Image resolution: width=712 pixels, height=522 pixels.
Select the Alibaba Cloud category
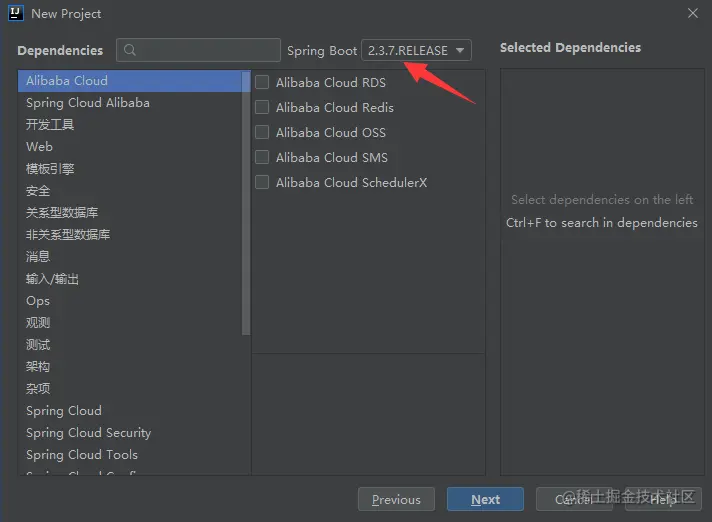coord(67,80)
